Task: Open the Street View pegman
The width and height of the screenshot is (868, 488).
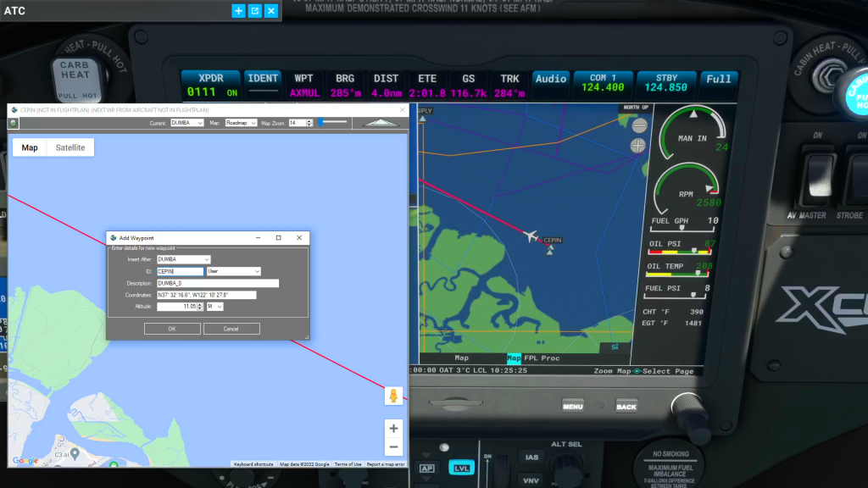Action: pos(393,396)
